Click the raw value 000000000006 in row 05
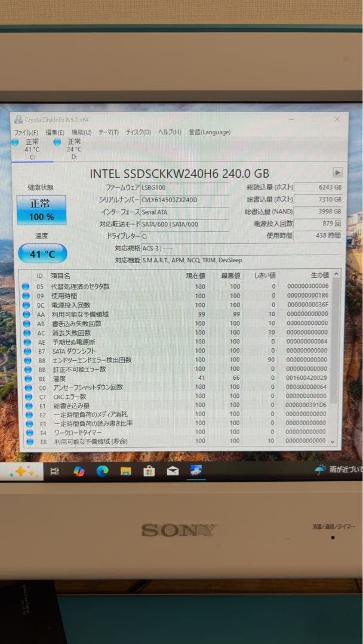The width and height of the screenshot is (363, 644). [307, 286]
